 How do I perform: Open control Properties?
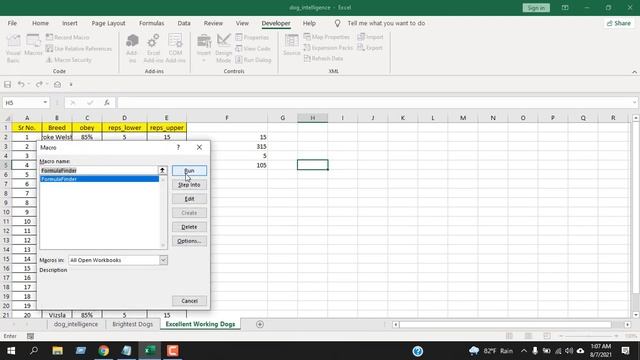click(252, 37)
